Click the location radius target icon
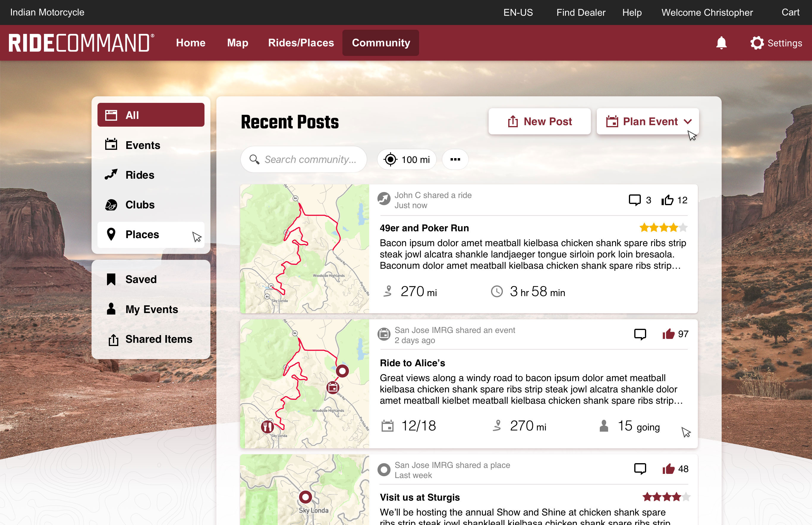 [391, 159]
